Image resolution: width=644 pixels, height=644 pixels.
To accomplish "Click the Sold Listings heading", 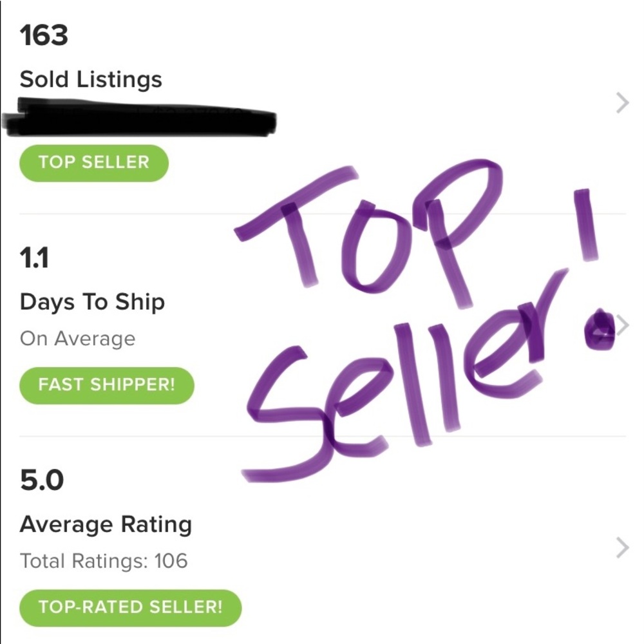I will pyautogui.click(x=91, y=79).
